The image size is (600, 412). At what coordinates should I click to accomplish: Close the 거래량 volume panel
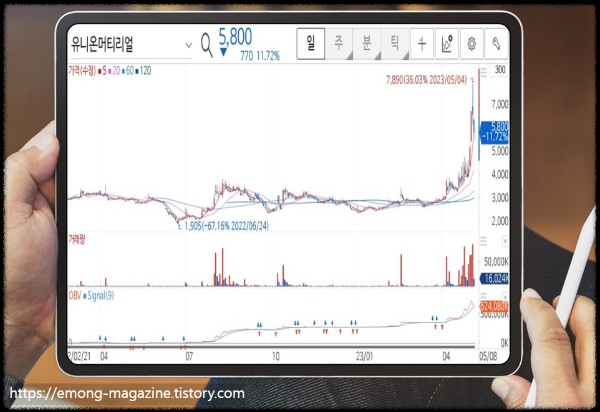pyautogui.click(x=505, y=241)
